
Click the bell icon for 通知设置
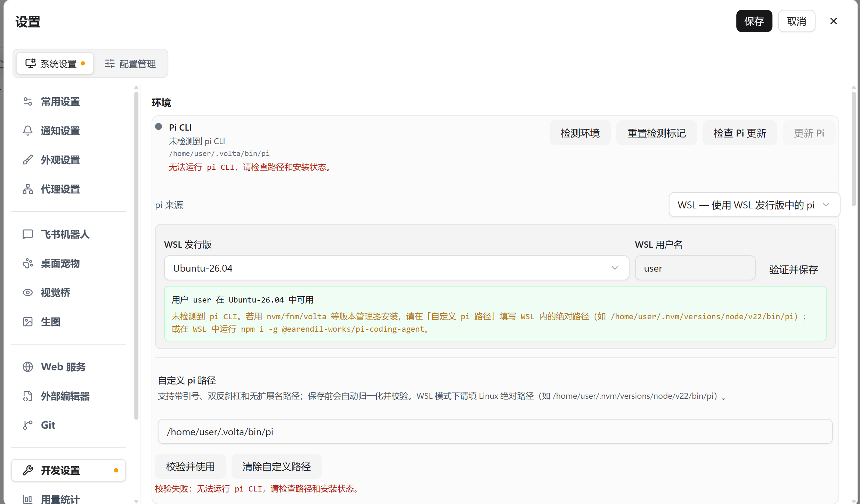point(28,131)
